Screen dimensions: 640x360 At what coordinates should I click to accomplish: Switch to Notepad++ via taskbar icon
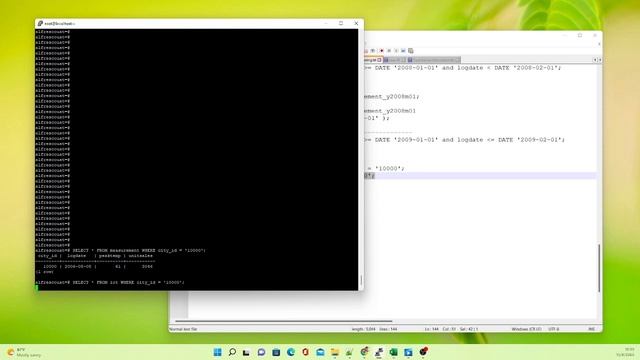pos(349,352)
